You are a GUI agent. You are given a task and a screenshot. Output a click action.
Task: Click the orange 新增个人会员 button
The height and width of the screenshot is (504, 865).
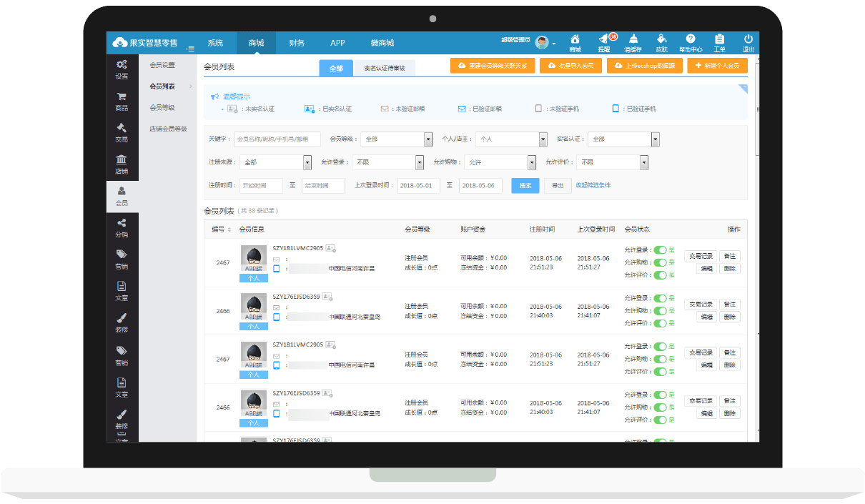click(717, 65)
